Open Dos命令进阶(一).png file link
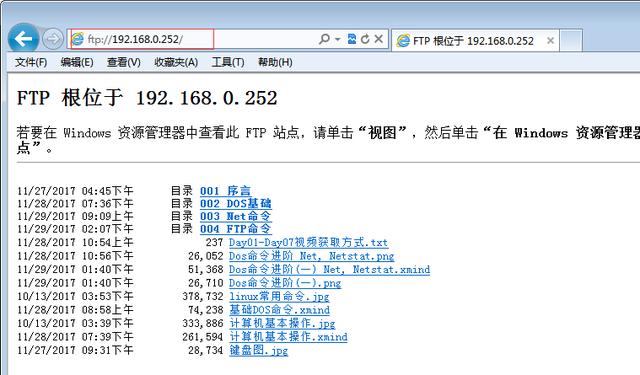This screenshot has height=375, width=640. tap(285, 283)
